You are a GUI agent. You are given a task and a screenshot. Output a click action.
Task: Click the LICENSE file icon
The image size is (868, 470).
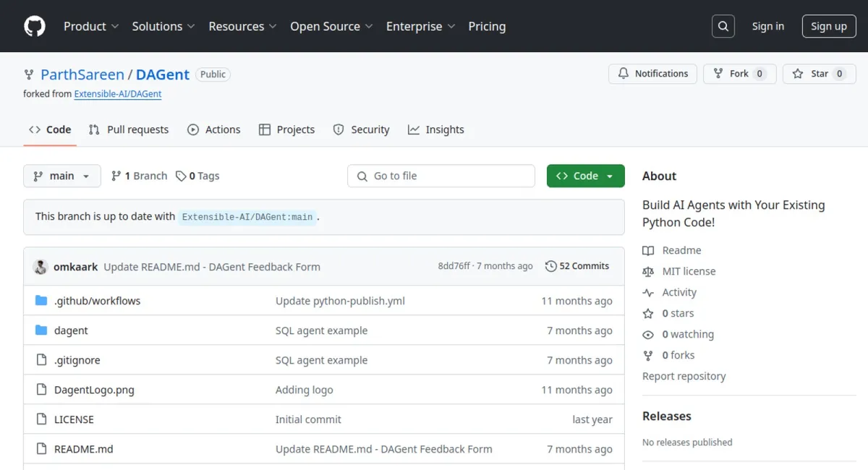point(41,419)
